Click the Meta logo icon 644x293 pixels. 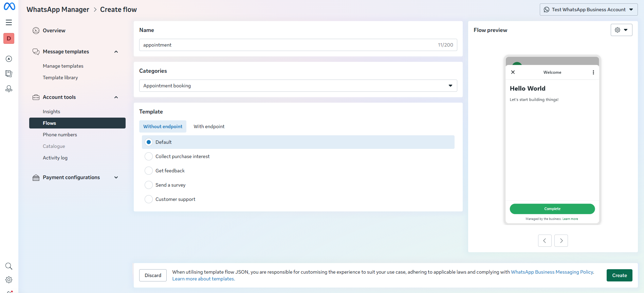pyautogui.click(x=9, y=6)
